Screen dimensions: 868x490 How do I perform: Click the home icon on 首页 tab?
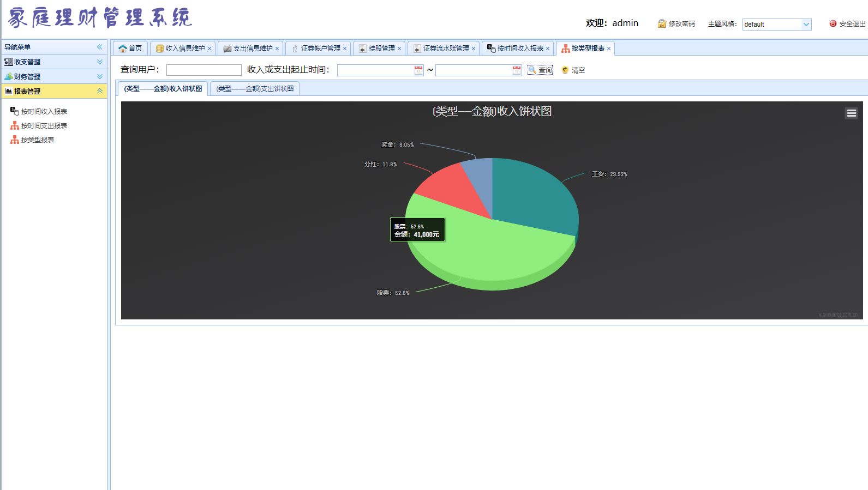pos(123,49)
